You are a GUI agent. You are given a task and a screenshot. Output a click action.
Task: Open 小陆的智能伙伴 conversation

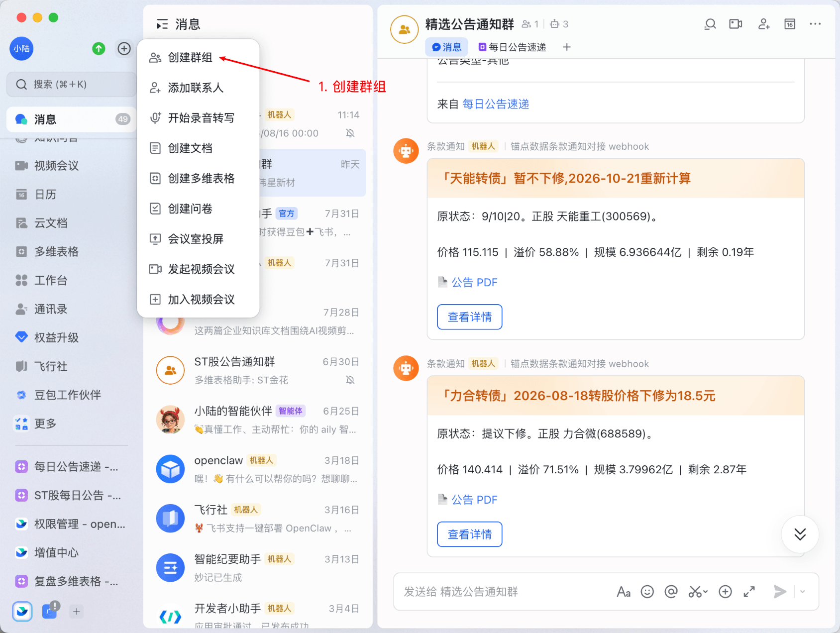[258, 420]
